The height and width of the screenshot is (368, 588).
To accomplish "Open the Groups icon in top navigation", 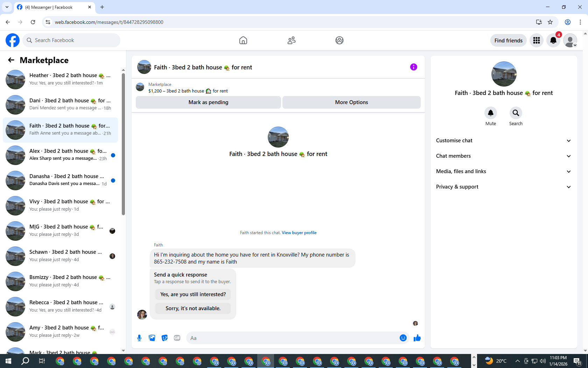I will click(339, 40).
